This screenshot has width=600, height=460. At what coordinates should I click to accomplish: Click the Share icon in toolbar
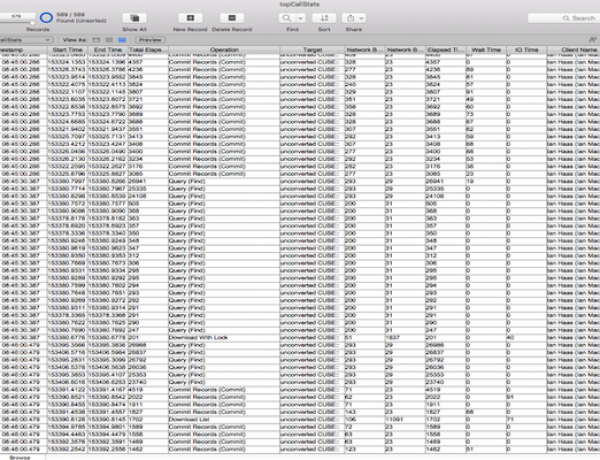pyautogui.click(x=352, y=18)
